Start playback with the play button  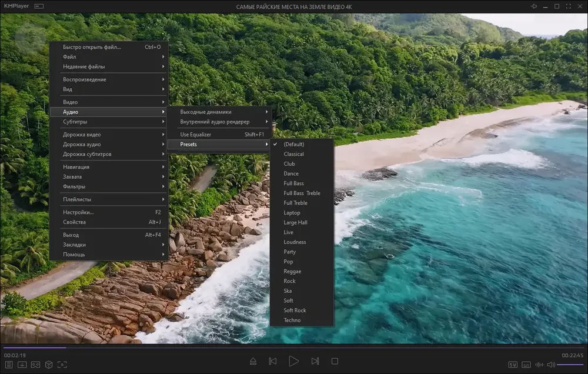(x=293, y=361)
